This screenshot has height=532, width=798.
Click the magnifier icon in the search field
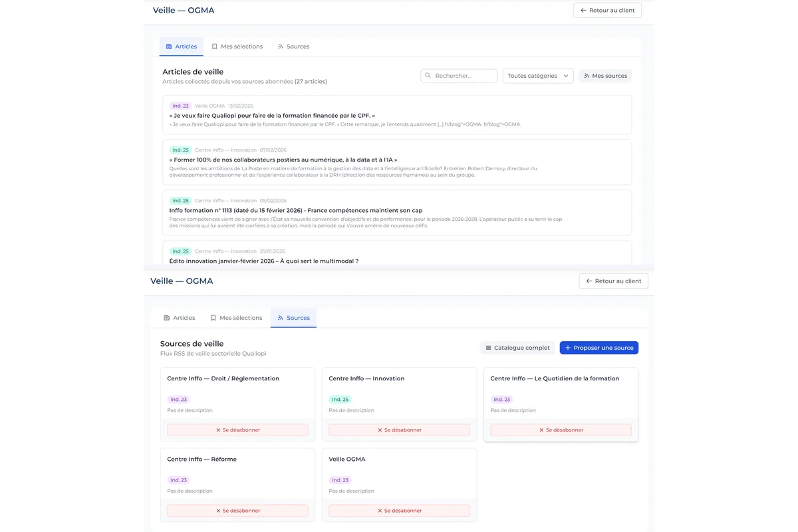pos(427,75)
